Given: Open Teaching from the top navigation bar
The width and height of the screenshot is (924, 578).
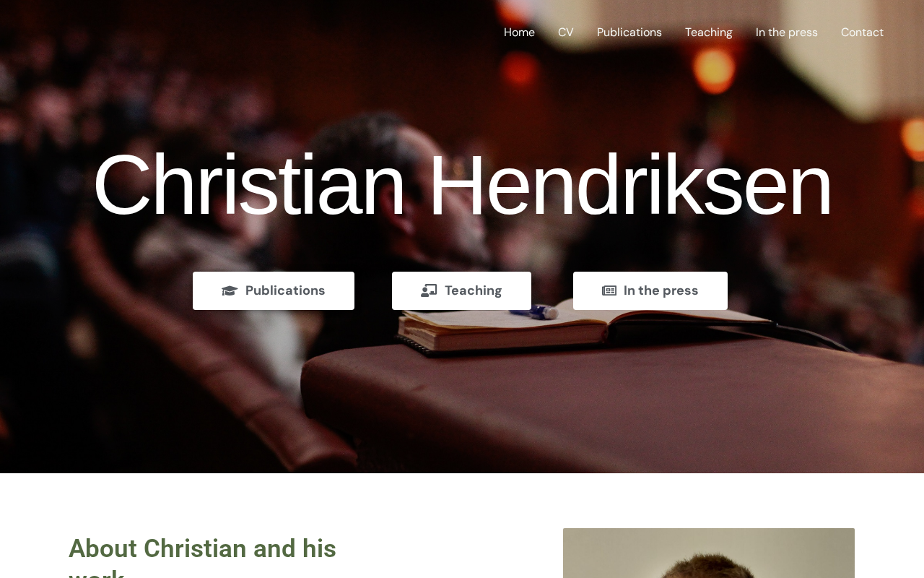Looking at the screenshot, I should (709, 33).
